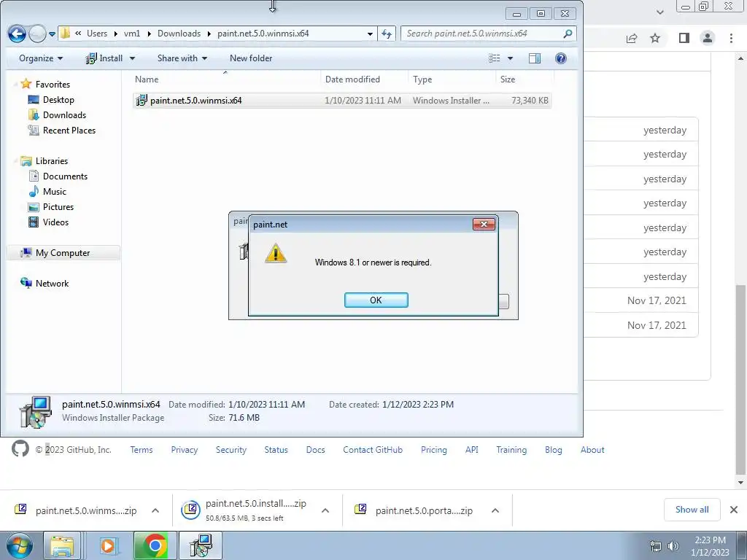Open the Terms link in GitHub footer
747x560 pixels.
(x=142, y=449)
